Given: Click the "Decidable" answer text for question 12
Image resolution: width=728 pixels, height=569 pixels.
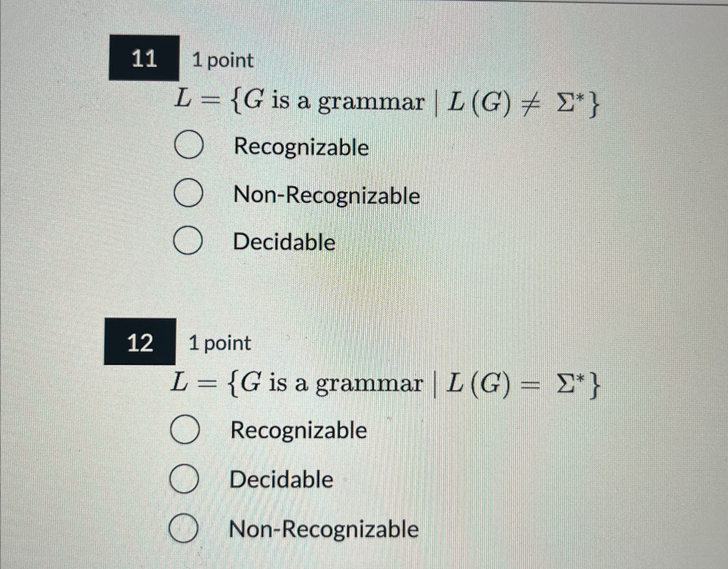Looking at the screenshot, I should coord(282,479).
